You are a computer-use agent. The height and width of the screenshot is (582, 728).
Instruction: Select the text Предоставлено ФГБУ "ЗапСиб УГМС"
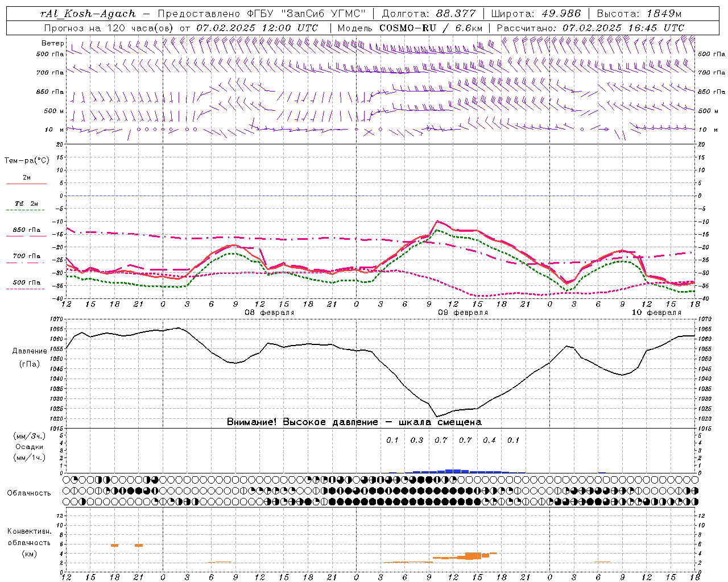(x=262, y=14)
